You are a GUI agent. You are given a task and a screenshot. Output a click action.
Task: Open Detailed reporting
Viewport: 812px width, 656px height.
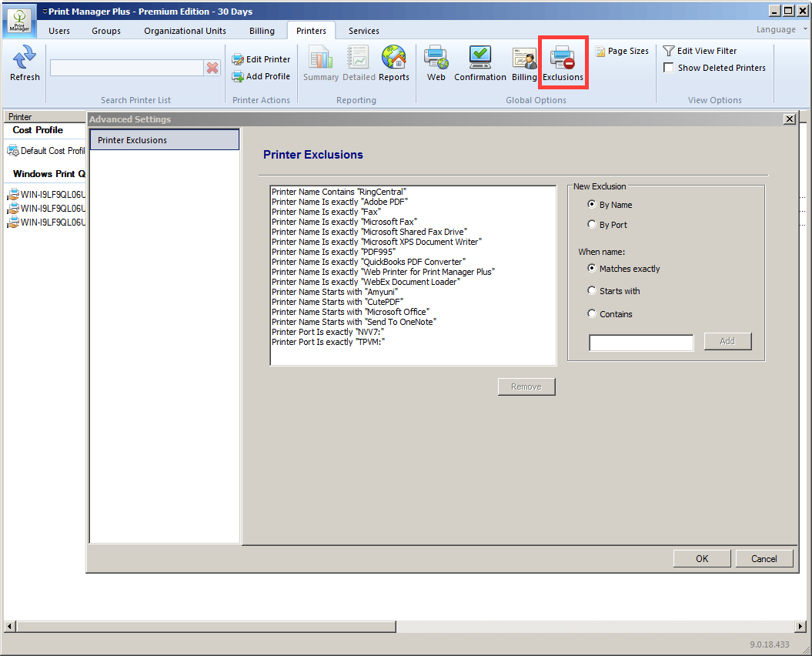tap(359, 63)
